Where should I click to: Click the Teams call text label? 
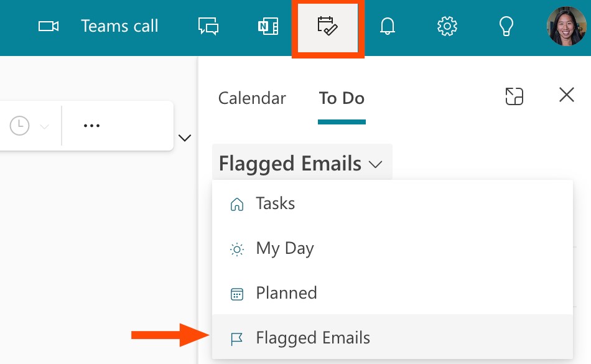pos(119,26)
